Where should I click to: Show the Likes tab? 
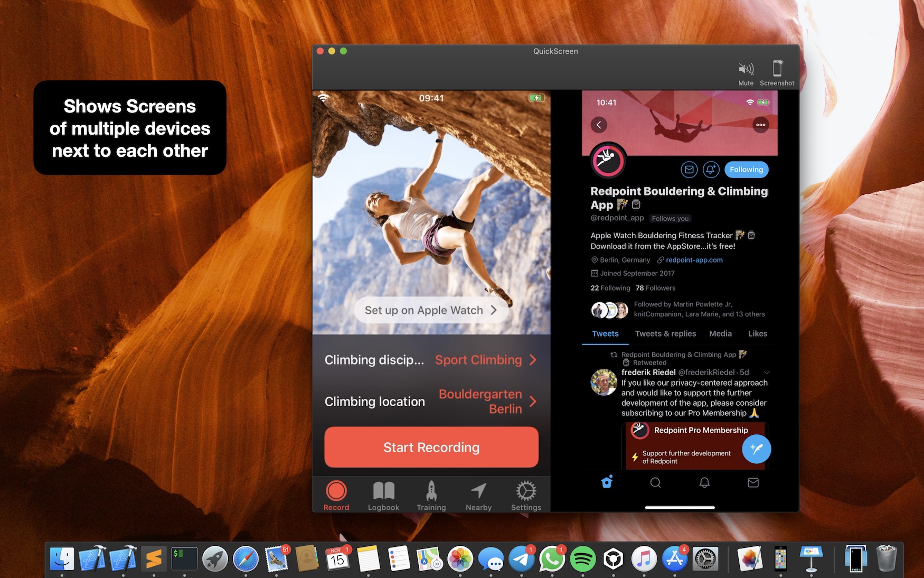(758, 334)
